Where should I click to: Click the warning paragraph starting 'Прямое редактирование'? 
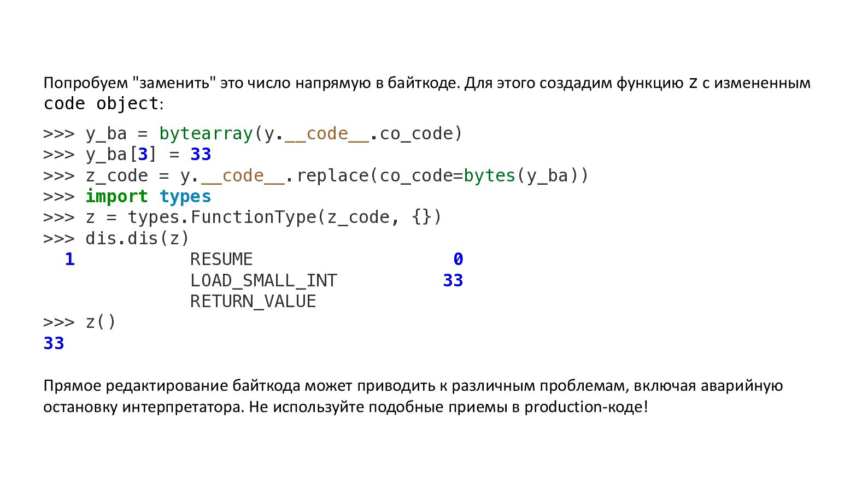[413, 396]
